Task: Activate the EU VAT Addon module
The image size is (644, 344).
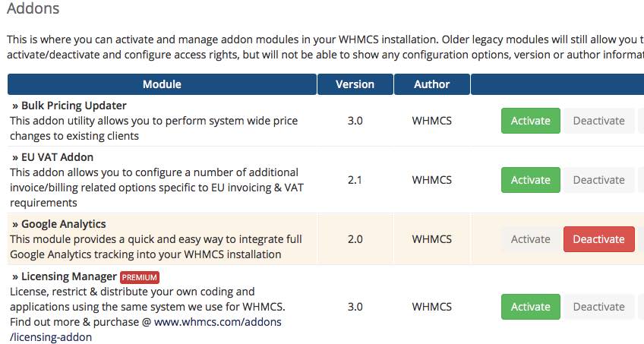Action: click(530, 180)
